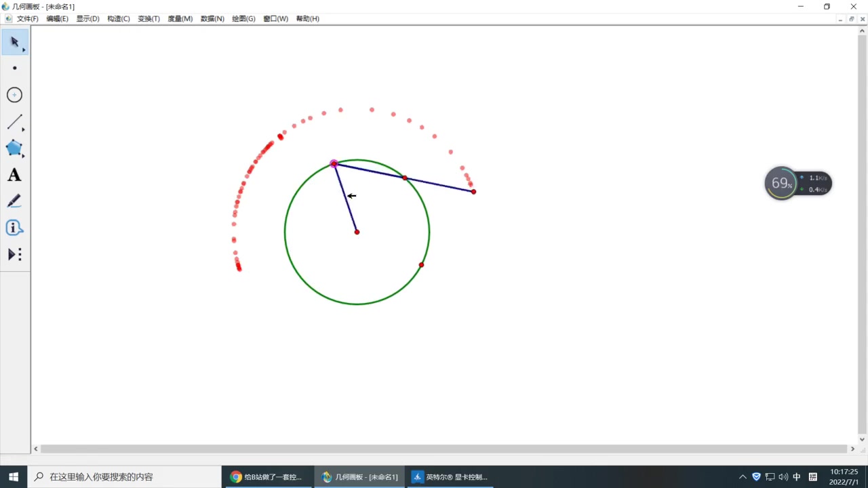
Task: Open the 英特尔 显卡控制 taskbar window
Action: 450,476
